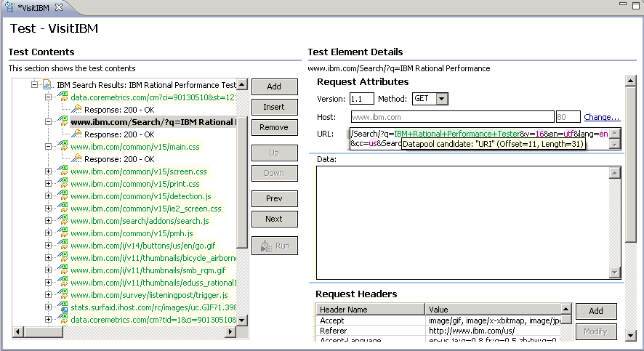Open the Method GET dropdown
644x351 pixels.
pyautogui.click(x=441, y=99)
